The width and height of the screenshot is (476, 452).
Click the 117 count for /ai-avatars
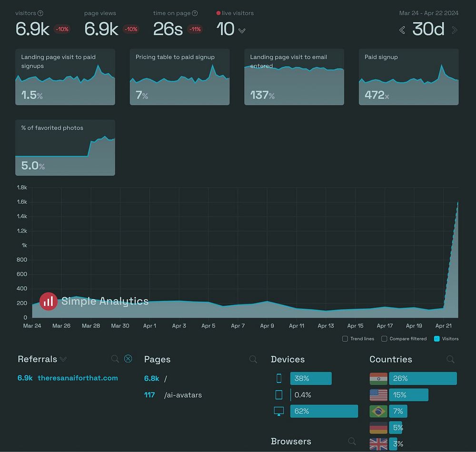point(149,395)
